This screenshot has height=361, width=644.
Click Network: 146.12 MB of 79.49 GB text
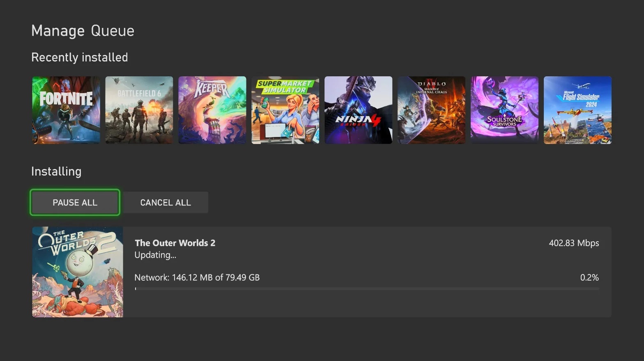coord(197,277)
